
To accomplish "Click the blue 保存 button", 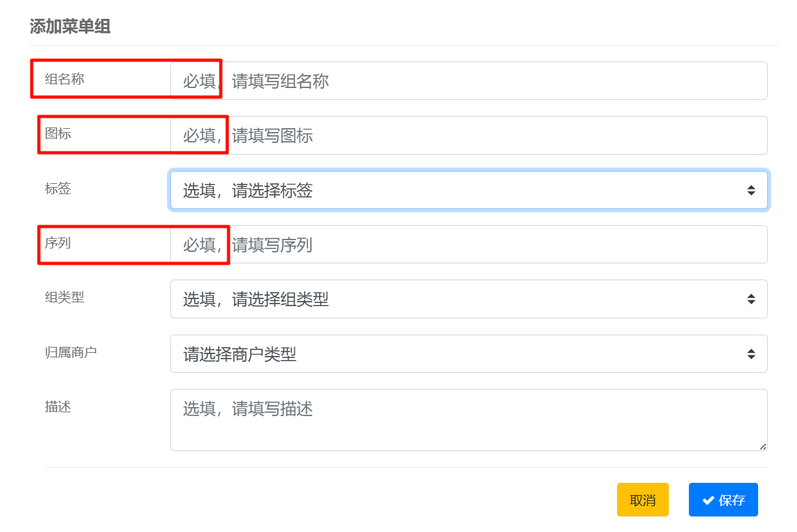I will pos(723,500).
